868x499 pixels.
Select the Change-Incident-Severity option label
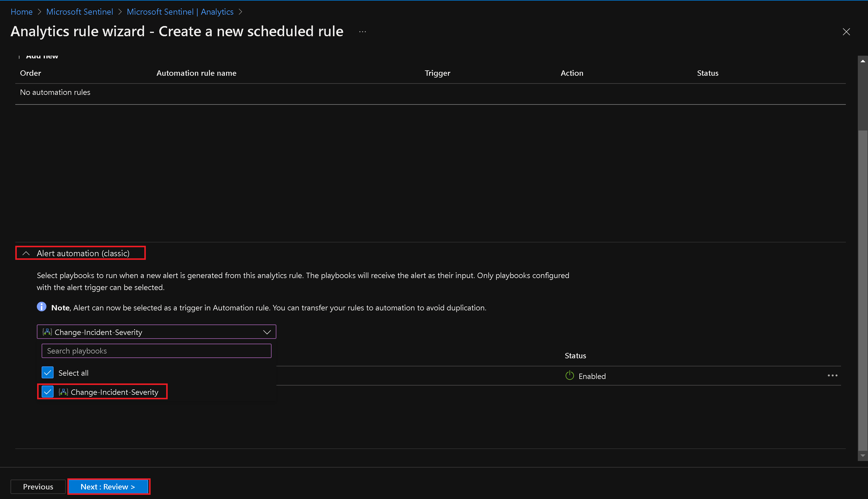pos(114,392)
